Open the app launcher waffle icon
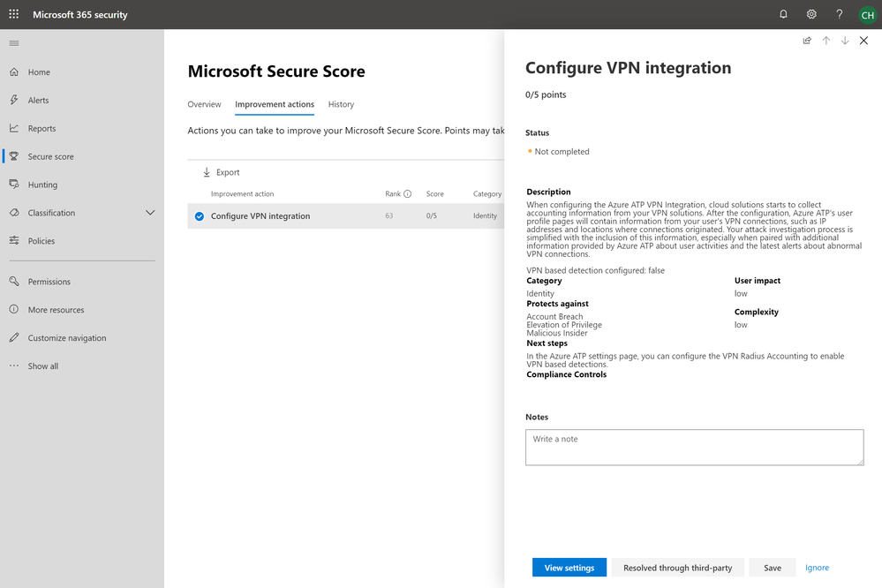882x588 pixels. click(14, 14)
